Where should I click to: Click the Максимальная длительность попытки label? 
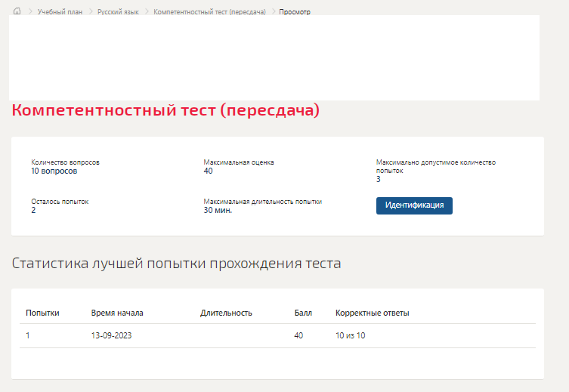pos(263,201)
